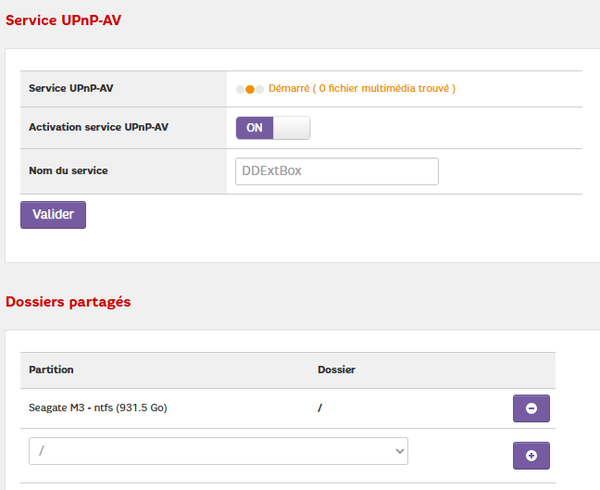The image size is (600, 490).
Task: Click the Nom du service label
Action: pos(68,171)
